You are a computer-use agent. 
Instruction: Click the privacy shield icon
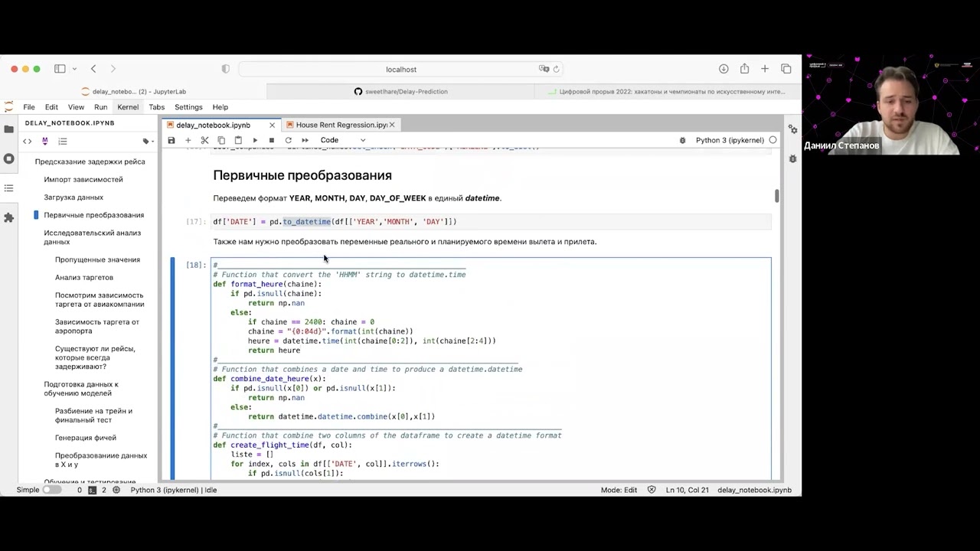(225, 69)
